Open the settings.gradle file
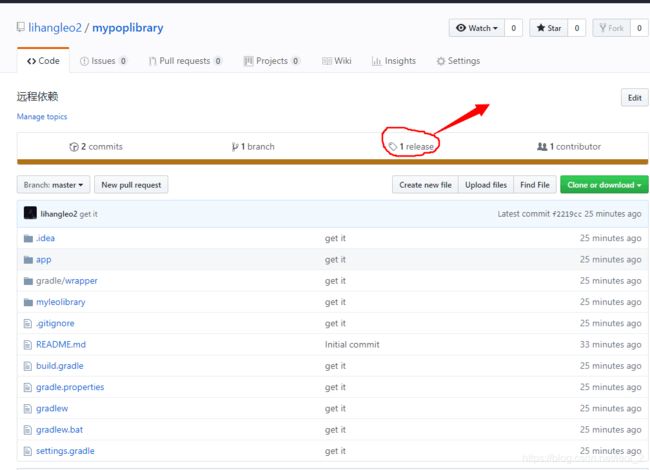Viewport: 650px width, 470px height. point(65,451)
